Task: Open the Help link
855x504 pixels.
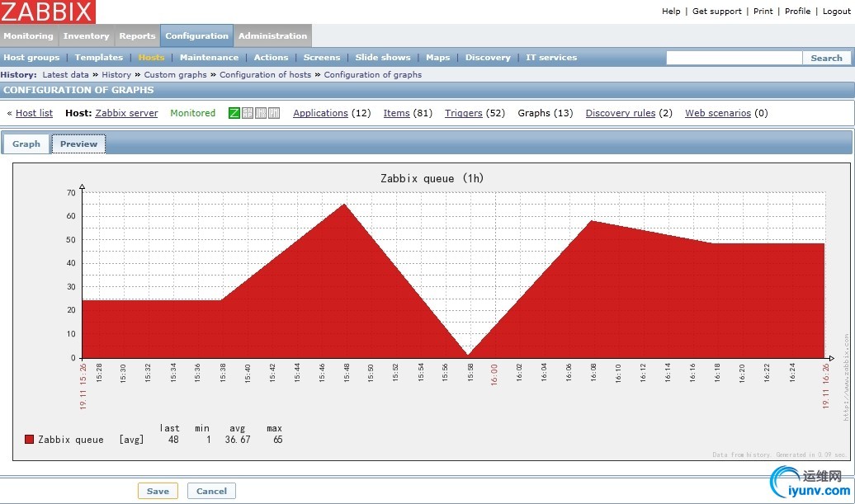Action: coord(671,11)
